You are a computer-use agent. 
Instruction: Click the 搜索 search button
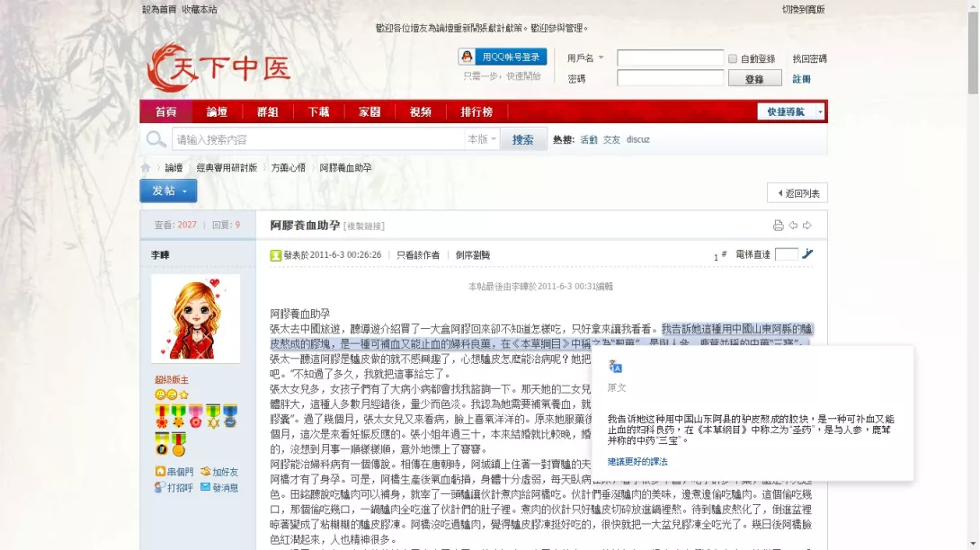(523, 139)
